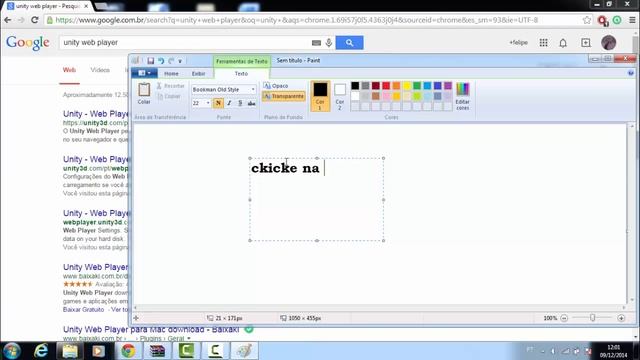Pick the pink swatch in the second palette row
640x360 pixels.
pyautogui.click(x=386, y=96)
